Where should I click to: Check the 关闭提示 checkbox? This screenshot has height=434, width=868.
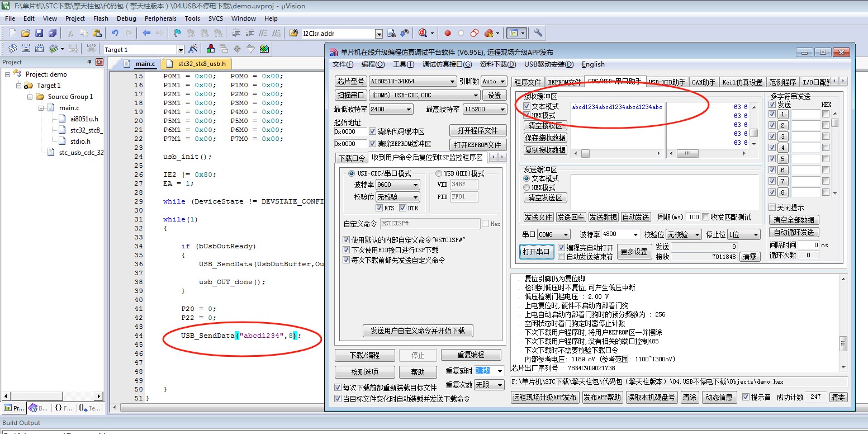(x=772, y=207)
